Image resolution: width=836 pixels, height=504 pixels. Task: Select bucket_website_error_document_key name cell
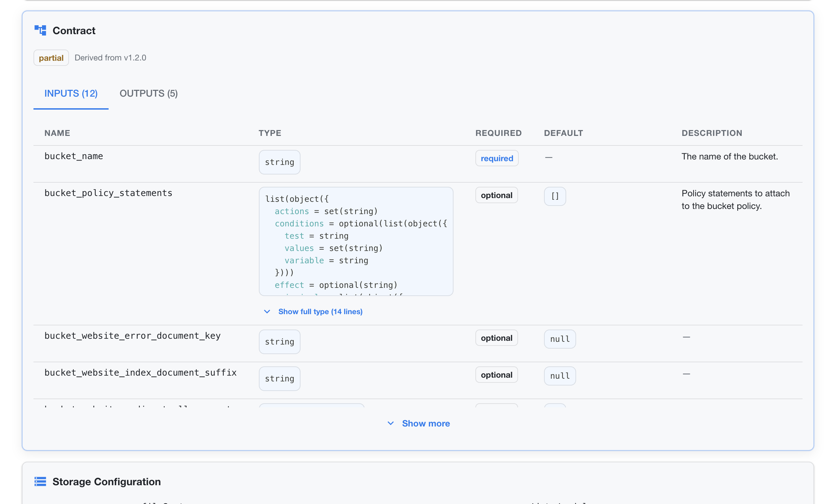point(133,336)
